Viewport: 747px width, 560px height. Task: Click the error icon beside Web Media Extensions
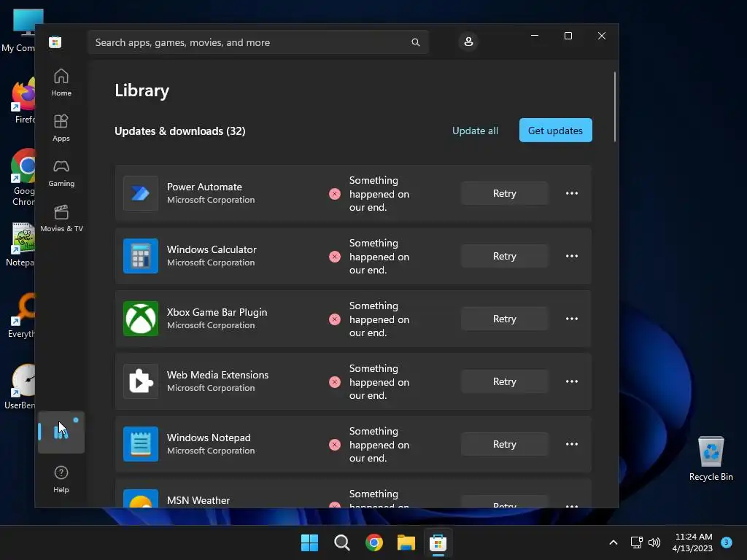335,382
